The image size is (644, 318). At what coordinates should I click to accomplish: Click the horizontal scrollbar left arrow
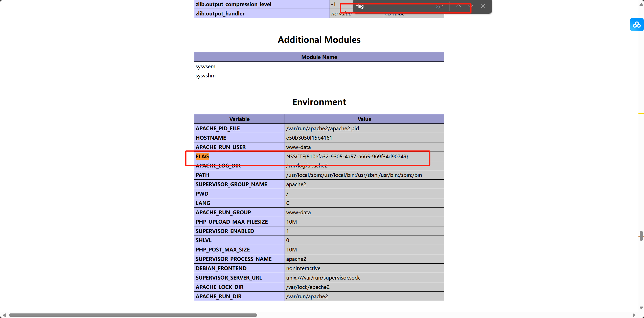point(4,315)
